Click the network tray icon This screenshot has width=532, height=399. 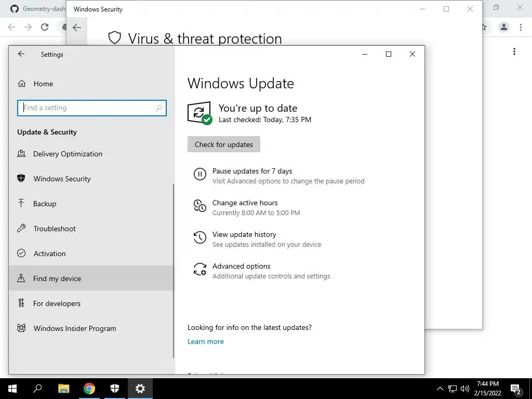point(453,389)
